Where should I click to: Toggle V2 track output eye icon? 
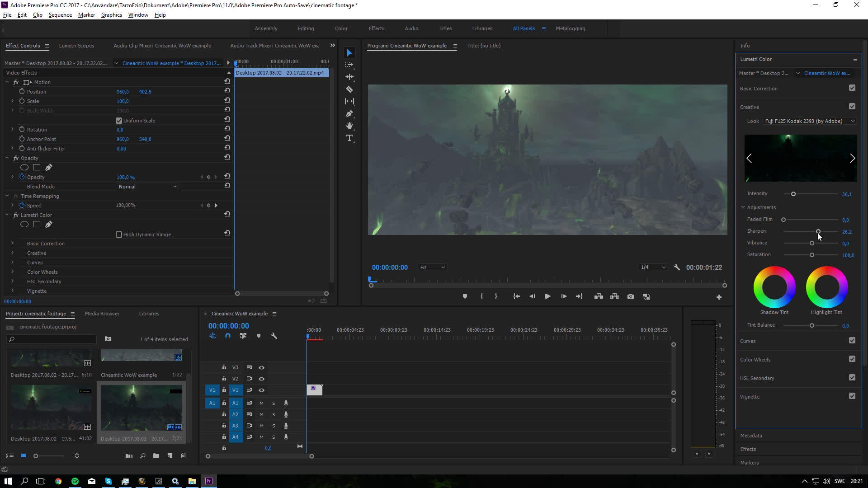coord(261,379)
